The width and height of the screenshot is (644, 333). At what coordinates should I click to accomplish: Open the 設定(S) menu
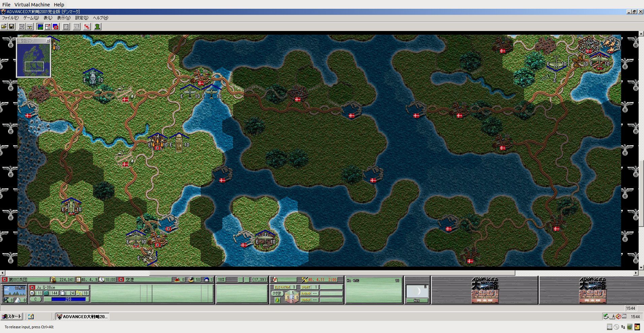[82, 18]
